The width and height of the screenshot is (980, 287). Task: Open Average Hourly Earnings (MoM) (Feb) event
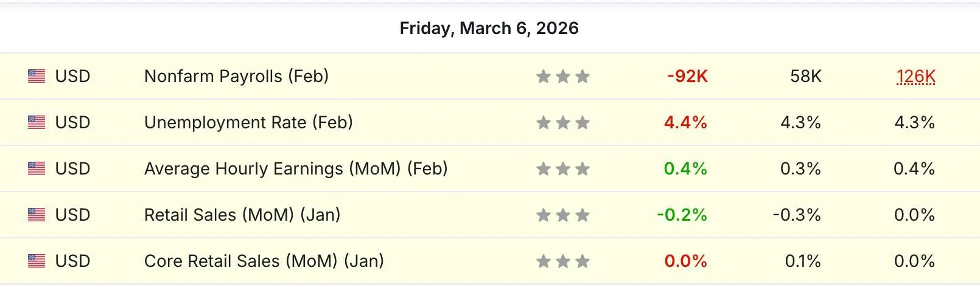pos(296,168)
